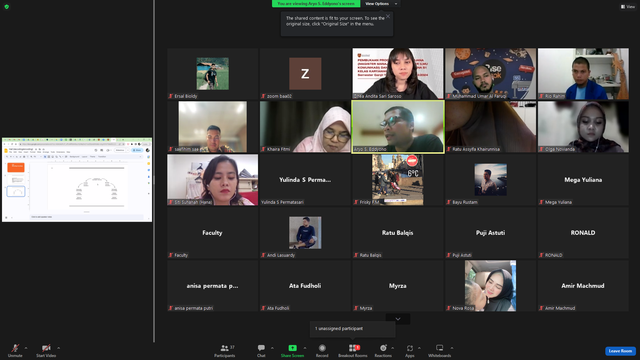Click the Record icon
This screenshot has height=360, width=640.
[322, 348]
